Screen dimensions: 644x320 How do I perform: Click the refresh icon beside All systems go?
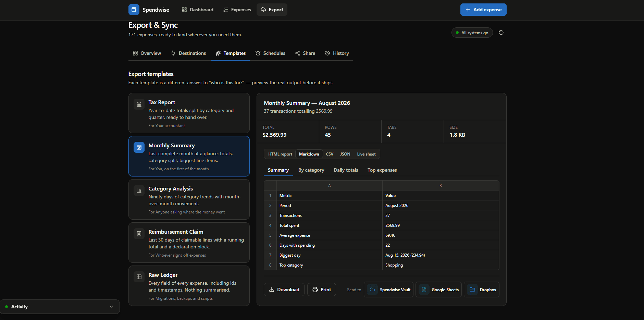[x=501, y=33]
